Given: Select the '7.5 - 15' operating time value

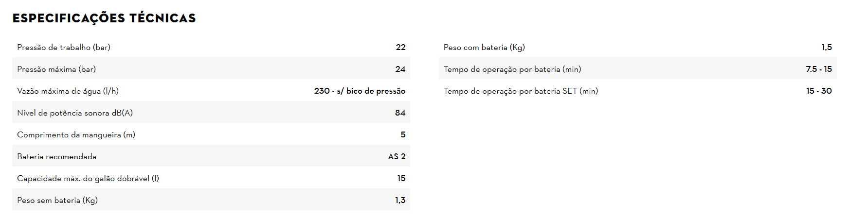Looking at the screenshot, I should 819,69.
